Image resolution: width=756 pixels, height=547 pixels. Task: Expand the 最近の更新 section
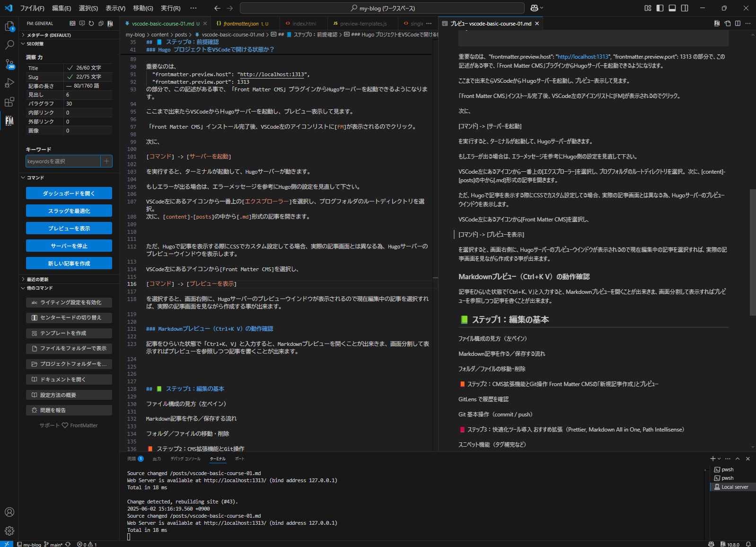[37, 279]
